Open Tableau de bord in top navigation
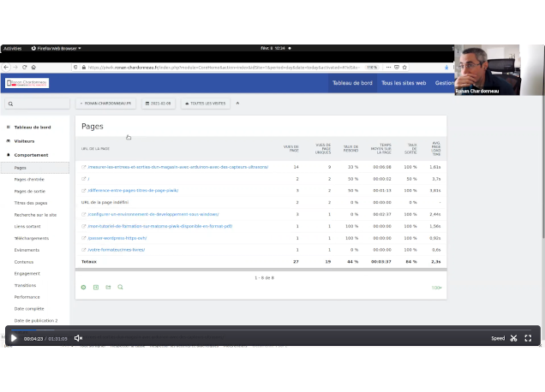This screenshot has width=545, height=392. pos(353,83)
